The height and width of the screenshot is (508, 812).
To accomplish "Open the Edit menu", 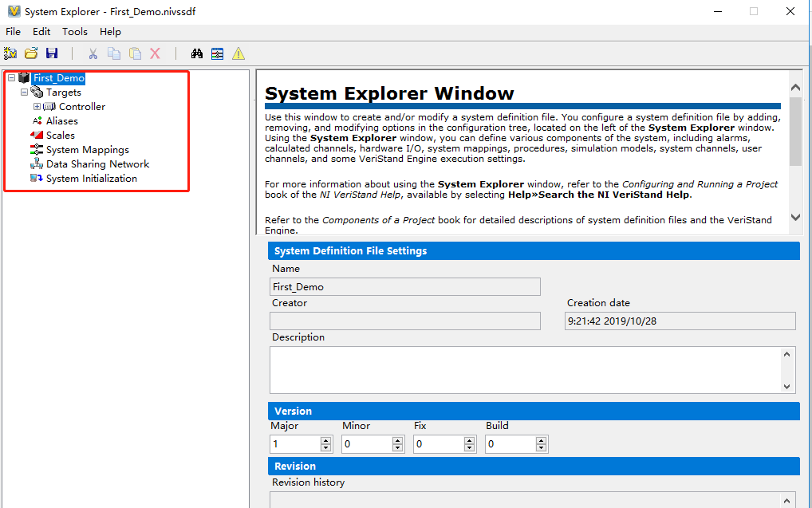I will (41, 32).
